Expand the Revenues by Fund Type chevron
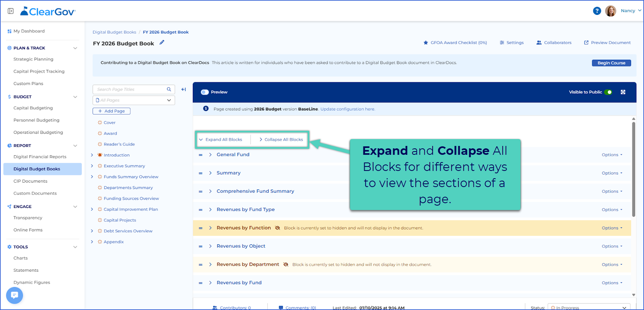The height and width of the screenshot is (310, 644). click(x=210, y=210)
